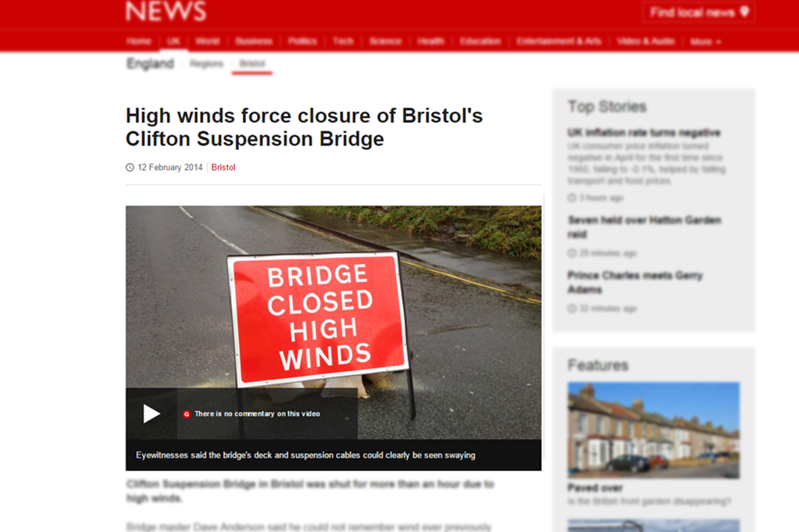Open the UK navigation tab
Viewport: 799px width, 532px height.
[x=173, y=41]
